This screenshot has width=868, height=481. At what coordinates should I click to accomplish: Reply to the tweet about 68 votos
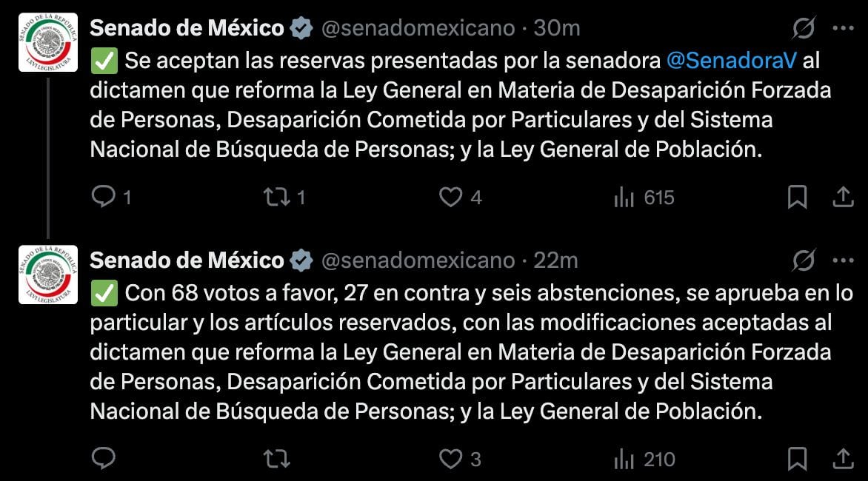104,459
